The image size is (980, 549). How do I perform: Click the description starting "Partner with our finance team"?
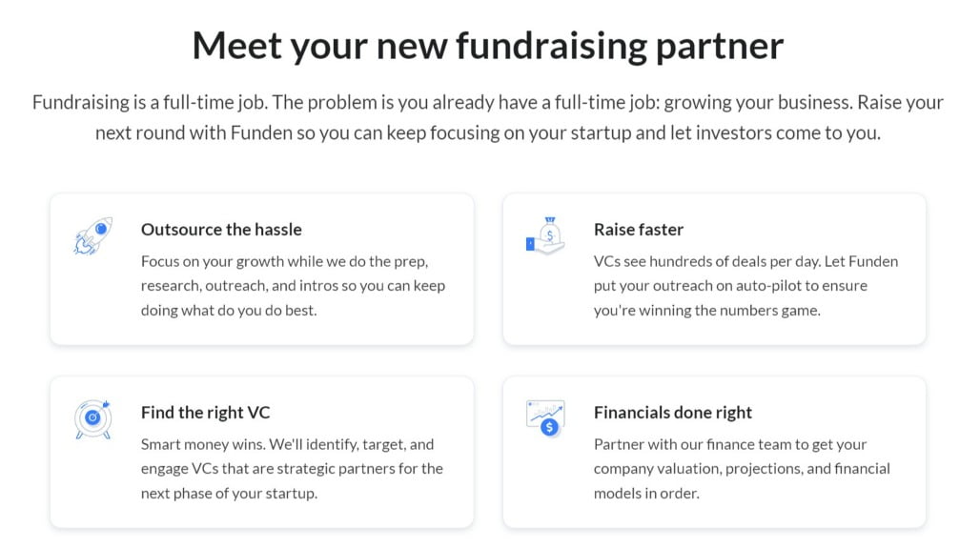[x=742, y=469]
